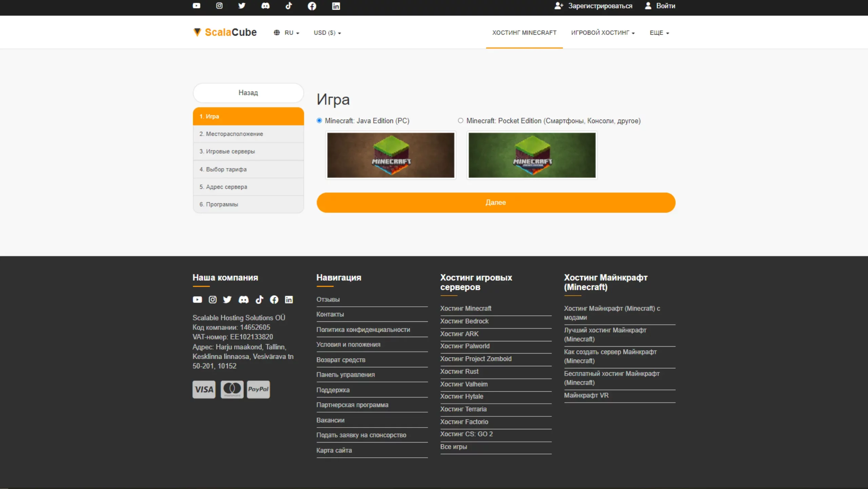Open the TikTok icon in header
This screenshot has width=868, height=489.
289,6
